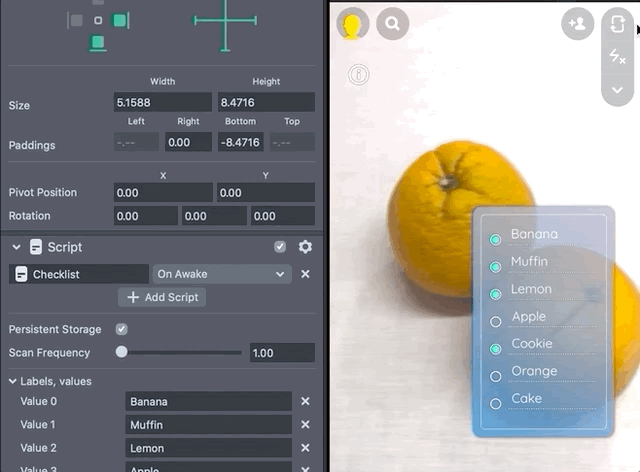640x472 pixels.
Task: Open the Script component gear settings
Action: tap(305, 247)
